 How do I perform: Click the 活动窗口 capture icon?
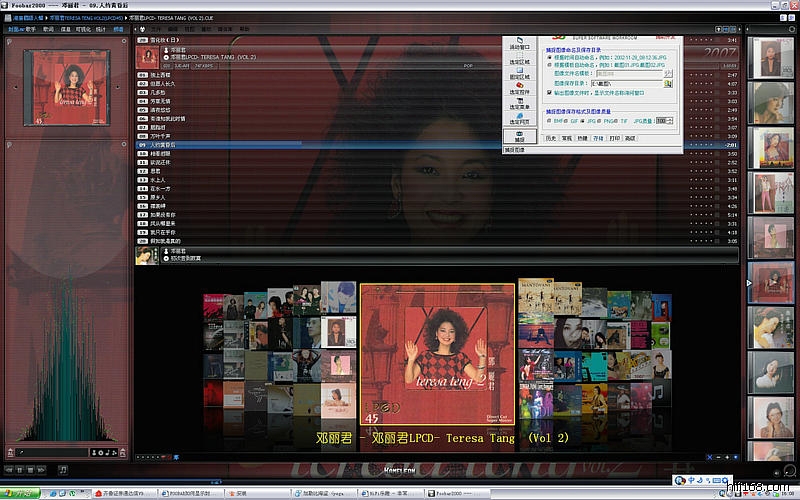(519, 41)
